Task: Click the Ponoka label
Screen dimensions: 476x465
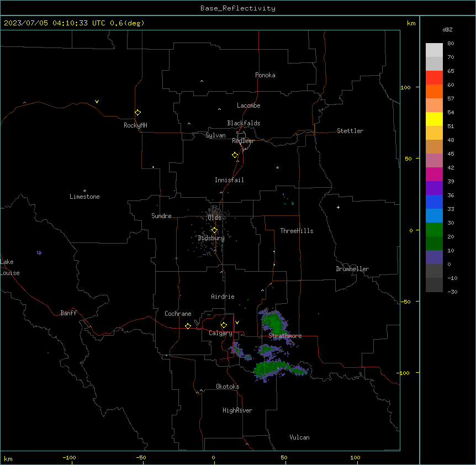Action: (x=265, y=75)
